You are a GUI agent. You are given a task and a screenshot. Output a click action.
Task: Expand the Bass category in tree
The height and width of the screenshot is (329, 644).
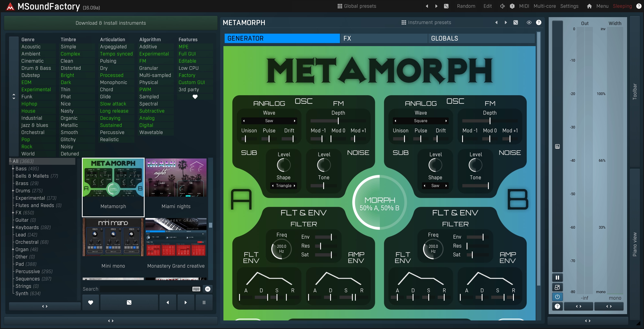(13, 169)
